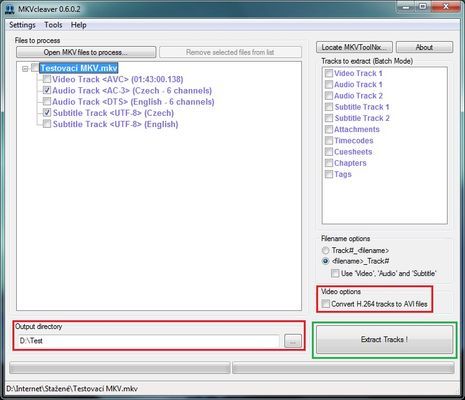Select the Track#_<filename> radio option
This screenshot has height=400, width=465.
coord(325,250)
